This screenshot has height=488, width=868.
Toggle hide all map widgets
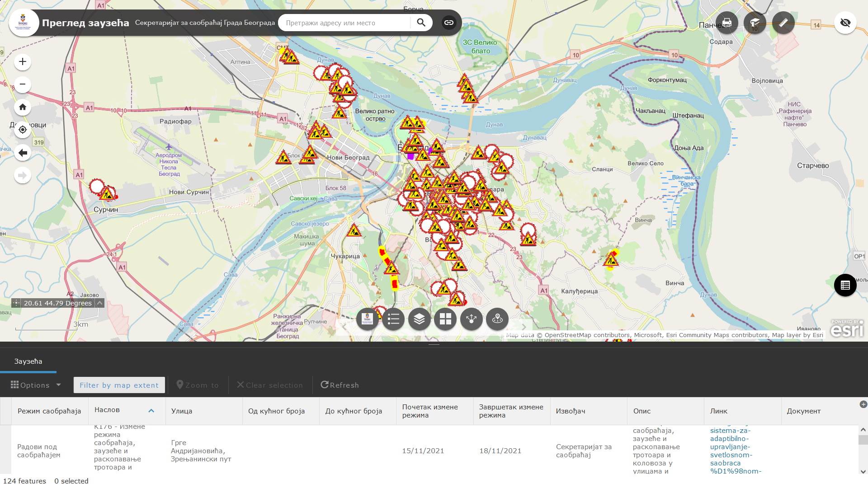[846, 23]
